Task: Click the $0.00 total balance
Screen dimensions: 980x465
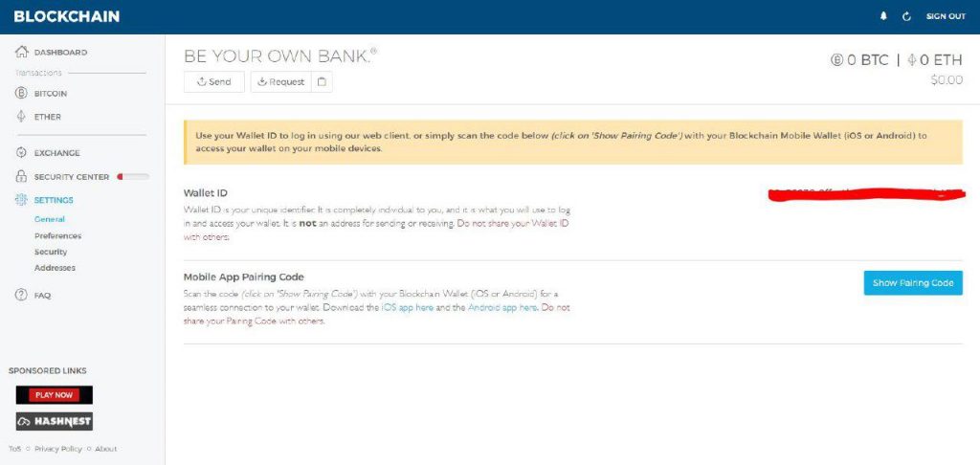Action: (x=947, y=80)
